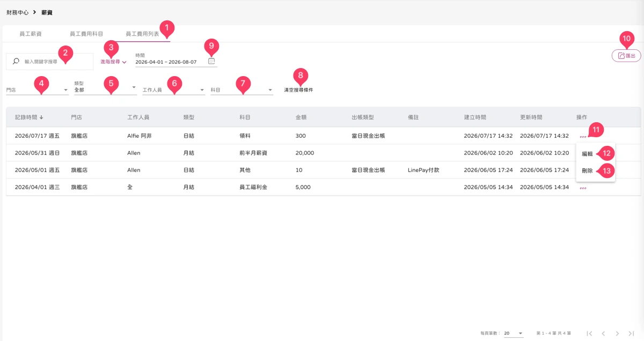Screen dimensions: 644x341
Task: Select the 'Alfie 阿非' staff cell
Action: tap(140, 136)
